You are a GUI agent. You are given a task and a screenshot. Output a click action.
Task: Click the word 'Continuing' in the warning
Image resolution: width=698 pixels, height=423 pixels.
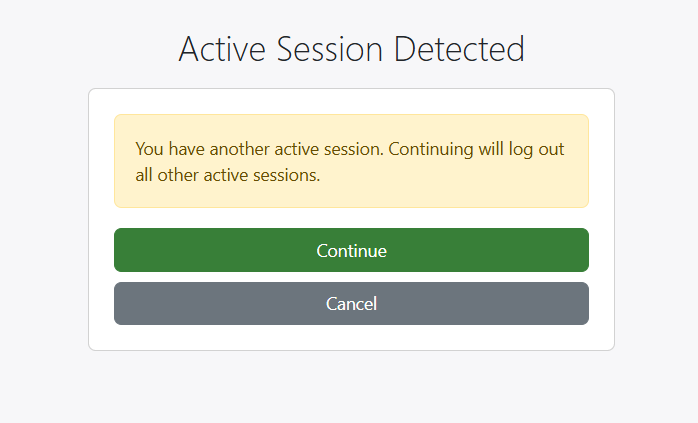(x=430, y=150)
